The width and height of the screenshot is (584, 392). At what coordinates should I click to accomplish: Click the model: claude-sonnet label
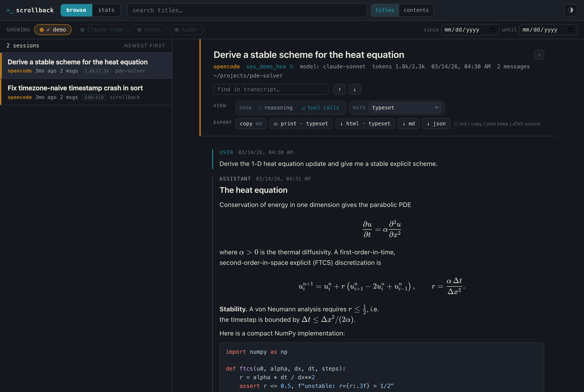click(x=333, y=67)
